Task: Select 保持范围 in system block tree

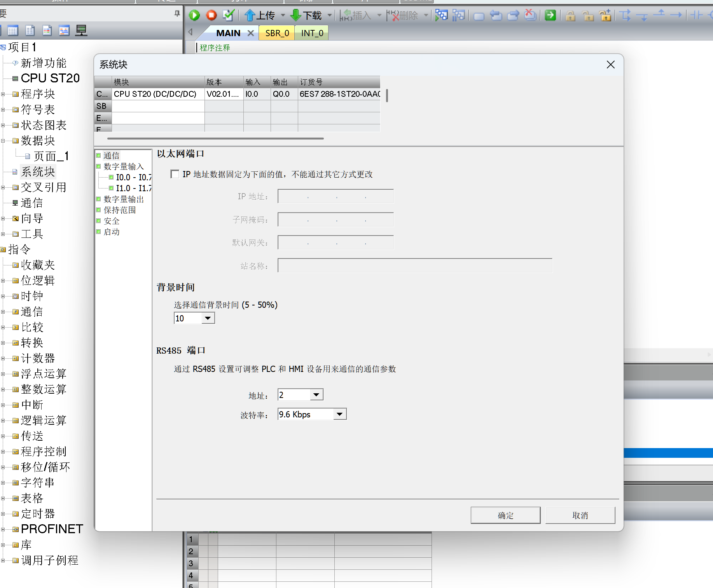Action: (x=120, y=210)
